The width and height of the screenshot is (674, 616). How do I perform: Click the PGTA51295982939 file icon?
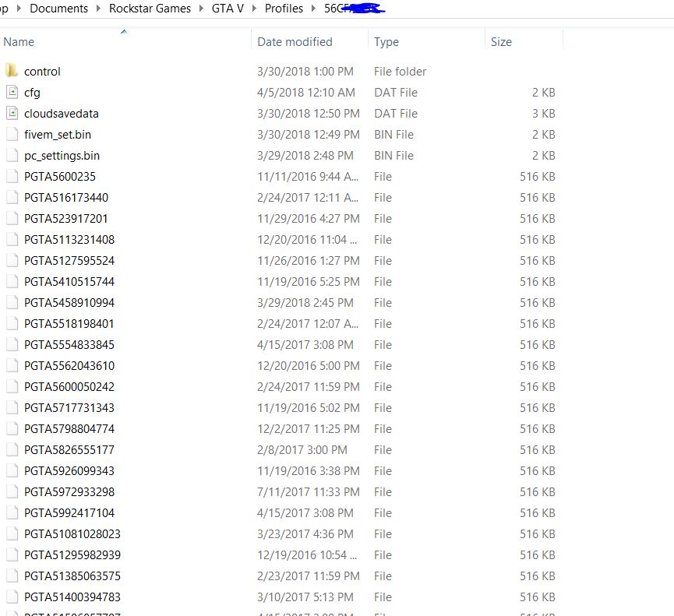[x=12, y=555]
